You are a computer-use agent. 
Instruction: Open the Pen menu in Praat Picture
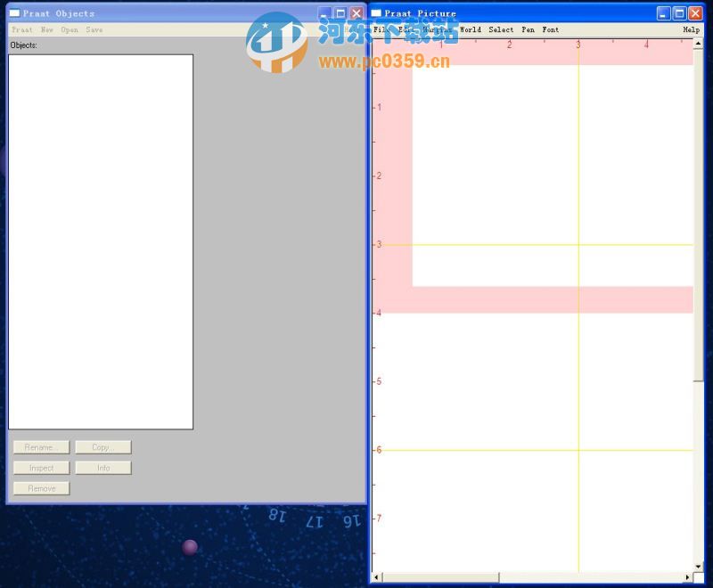coord(528,29)
